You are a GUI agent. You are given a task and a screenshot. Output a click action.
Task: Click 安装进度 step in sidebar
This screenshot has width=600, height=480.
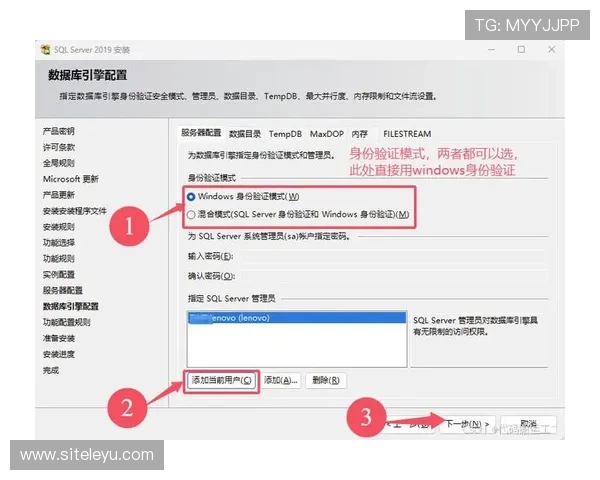pos(59,354)
